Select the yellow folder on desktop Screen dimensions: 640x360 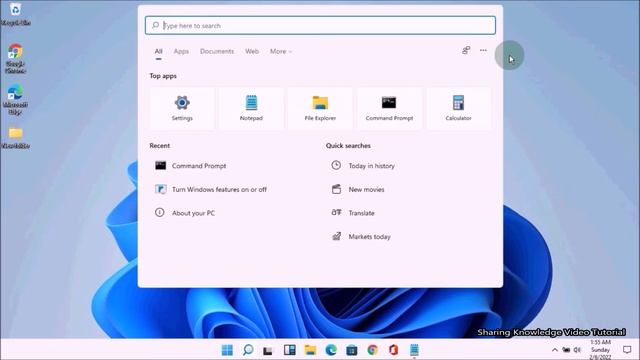click(x=16, y=138)
